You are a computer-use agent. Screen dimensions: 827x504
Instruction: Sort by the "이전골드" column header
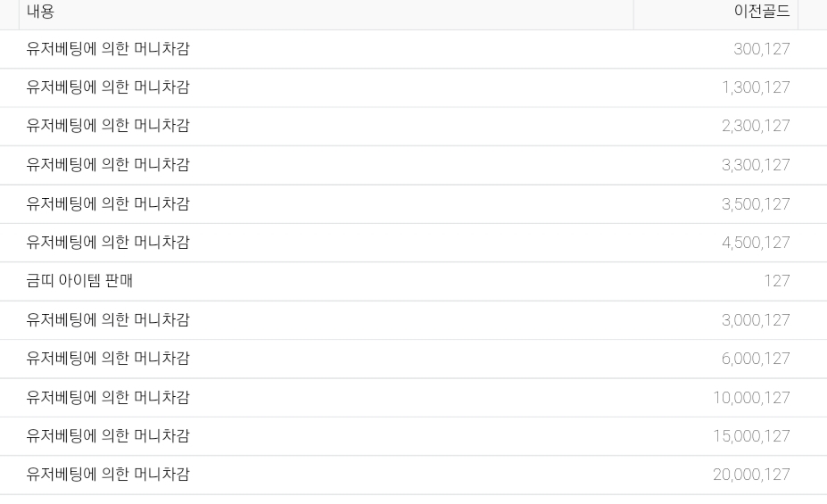coord(761,12)
